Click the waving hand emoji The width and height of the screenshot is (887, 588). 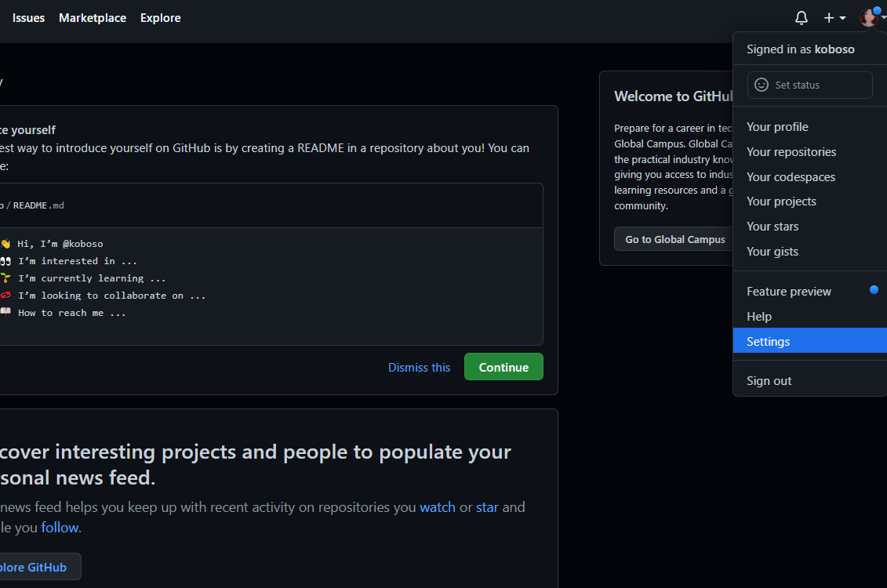tap(5, 244)
